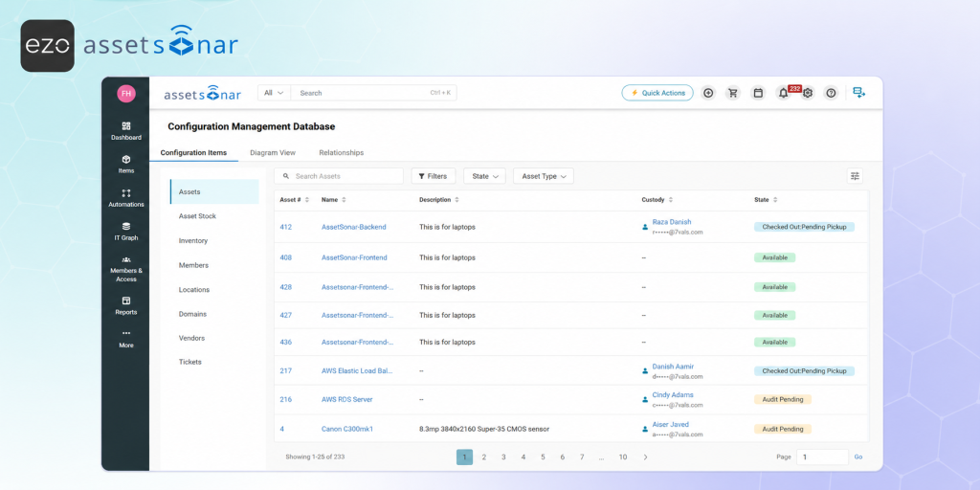Click the Filters button
980x490 pixels.
(x=434, y=176)
